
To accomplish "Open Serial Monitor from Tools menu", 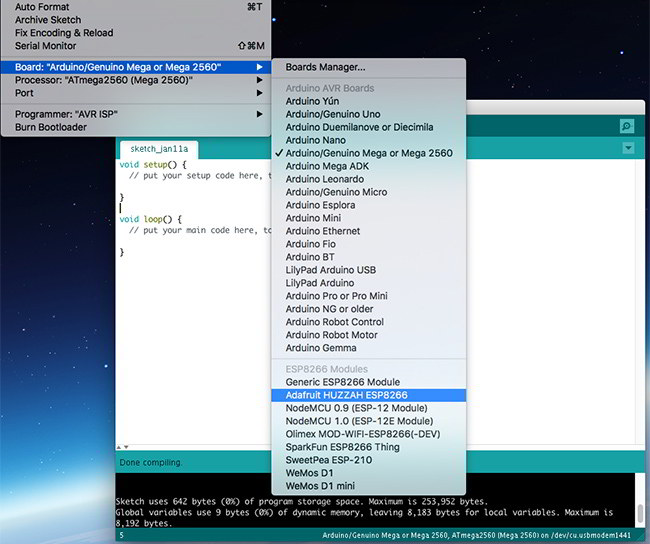I will coord(136,46).
